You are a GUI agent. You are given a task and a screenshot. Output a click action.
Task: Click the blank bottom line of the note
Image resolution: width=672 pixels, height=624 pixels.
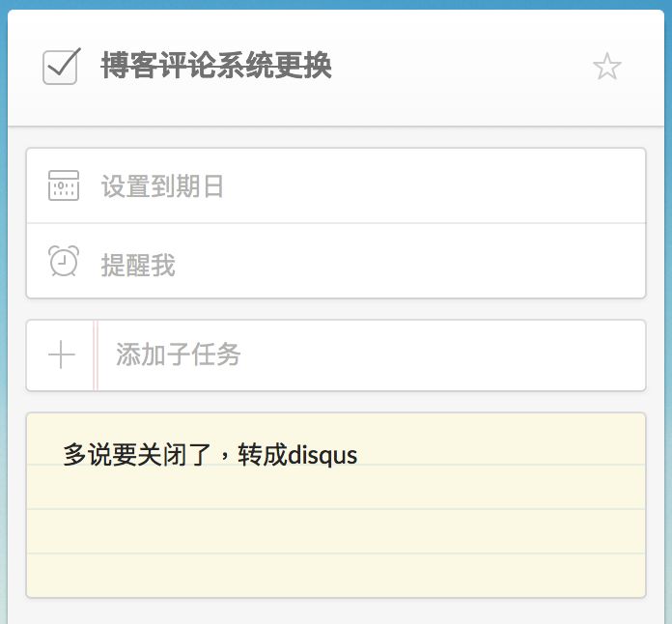(335, 575)
